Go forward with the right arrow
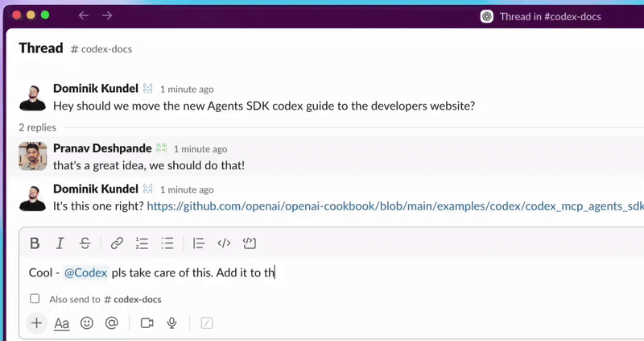Viewport: 644px width, 341px height. (107, 15)
